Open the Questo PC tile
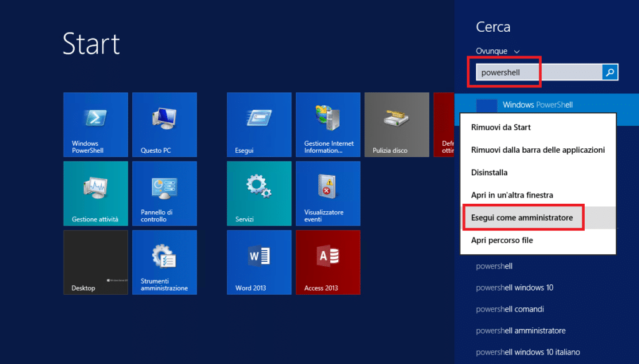639x364 pixels. [x=164, y=125]
